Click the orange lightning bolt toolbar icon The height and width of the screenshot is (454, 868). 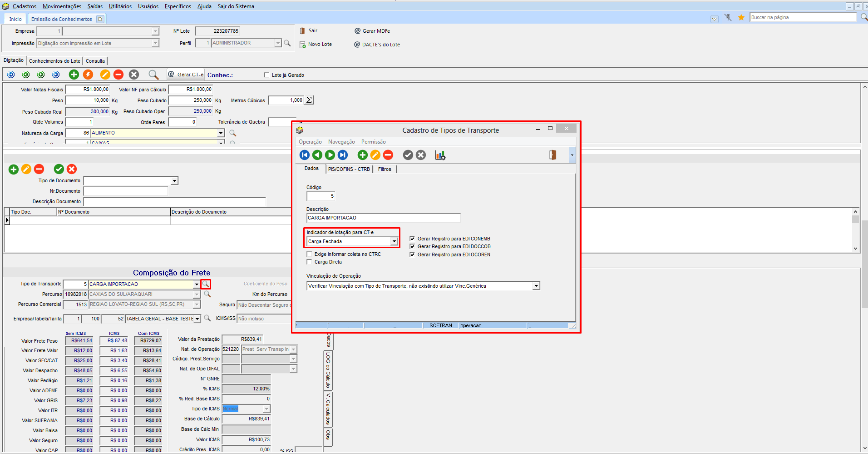pyautogui.click(x=88, y=75)
